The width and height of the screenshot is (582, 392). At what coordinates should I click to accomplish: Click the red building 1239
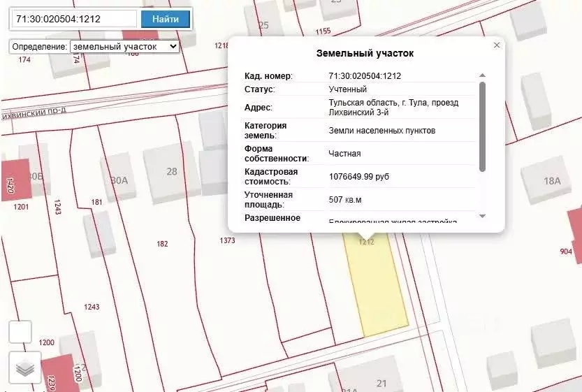(x=59, y=373)
